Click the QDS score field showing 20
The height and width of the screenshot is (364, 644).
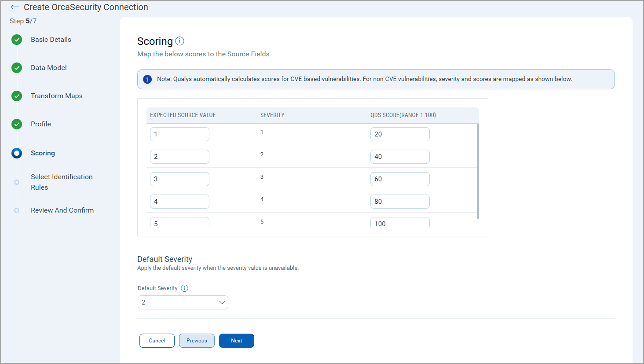click(399, 134)
